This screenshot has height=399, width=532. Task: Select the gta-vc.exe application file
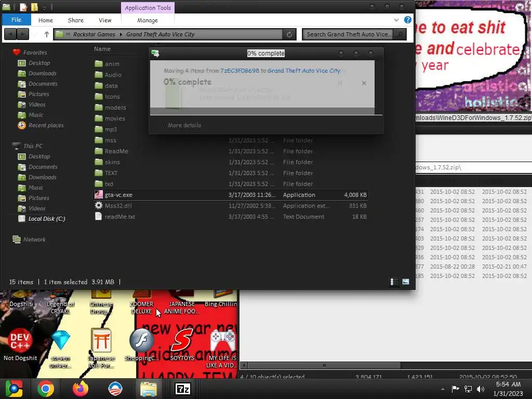pyautogui.click(x=231, y=195)
